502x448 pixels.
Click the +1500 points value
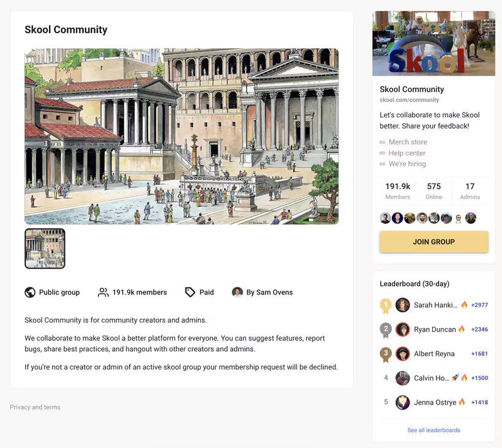(x=479, y=378)
